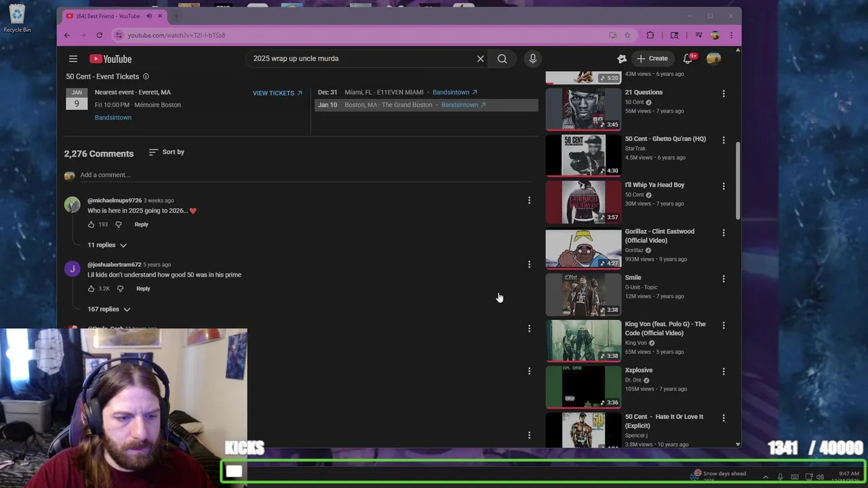The height and width of the screenshot is (488, 868).
Task: Click the magnifier search button
Action: pos(502,58)
